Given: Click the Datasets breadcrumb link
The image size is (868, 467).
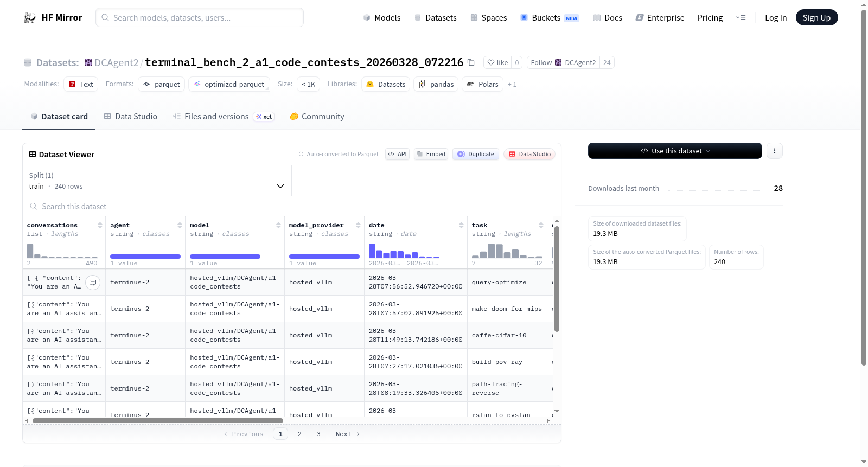Looking at the screenshot, I should coord(58,63).
